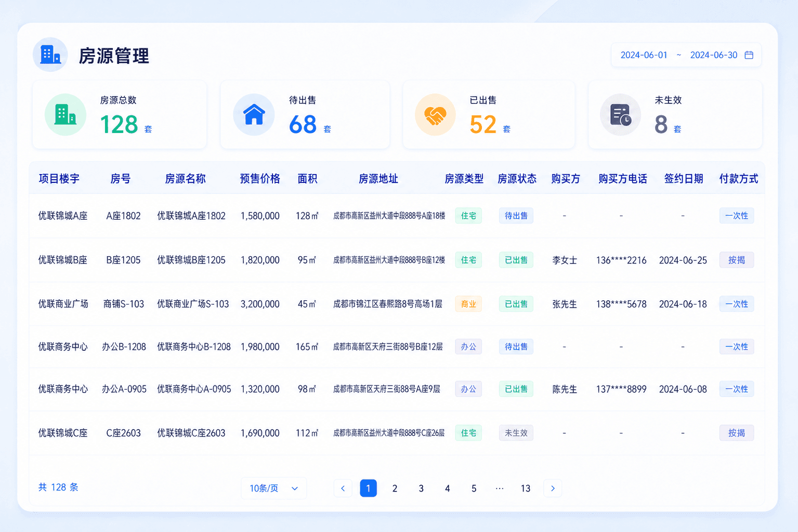Viewport: 798px width, 532px height.
Task: Click the 房源状态 column header
Action: pos(517,179)
